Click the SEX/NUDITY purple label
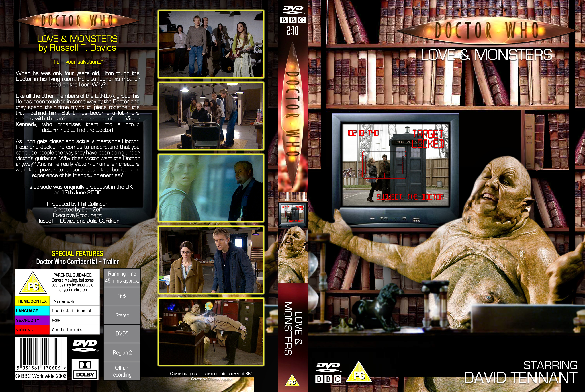Screen dimensions: 585x392 click(32, 320)
